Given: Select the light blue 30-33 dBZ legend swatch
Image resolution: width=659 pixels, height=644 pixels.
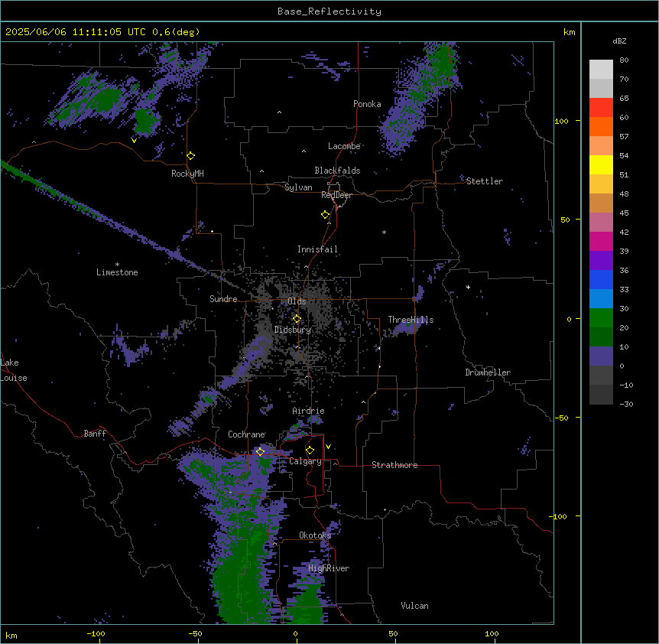Looking at the screenshot, I should [x=601, y=299].
